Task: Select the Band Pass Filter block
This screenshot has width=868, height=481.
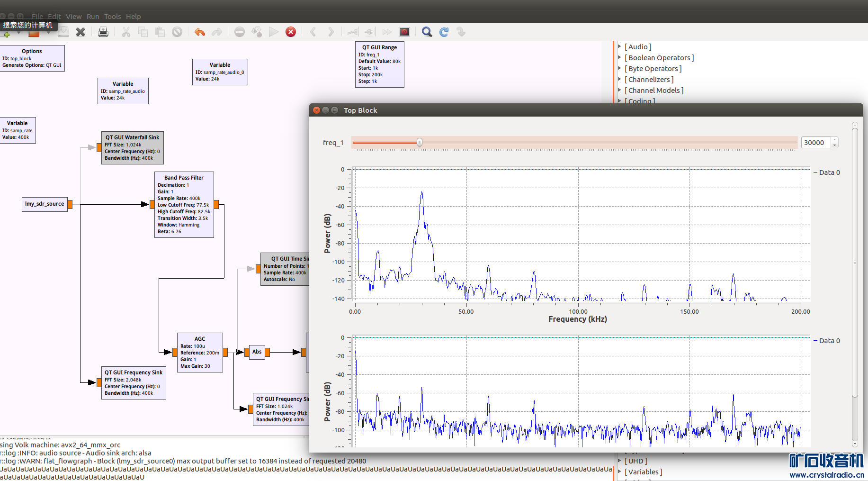Action: tap(184, 204)
